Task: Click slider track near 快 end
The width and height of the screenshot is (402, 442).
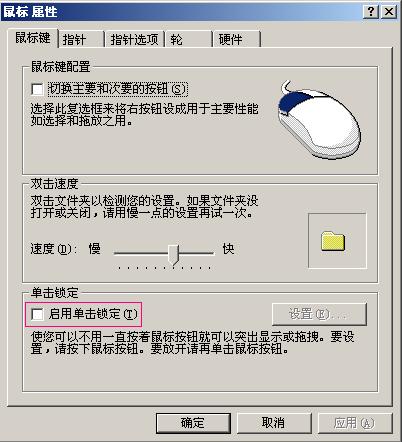Action: [208, 254]
